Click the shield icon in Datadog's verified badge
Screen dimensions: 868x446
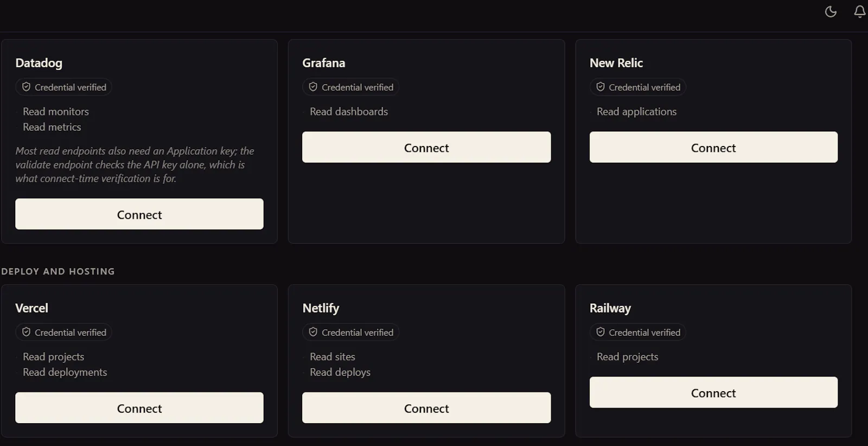(x=26, y=87)
